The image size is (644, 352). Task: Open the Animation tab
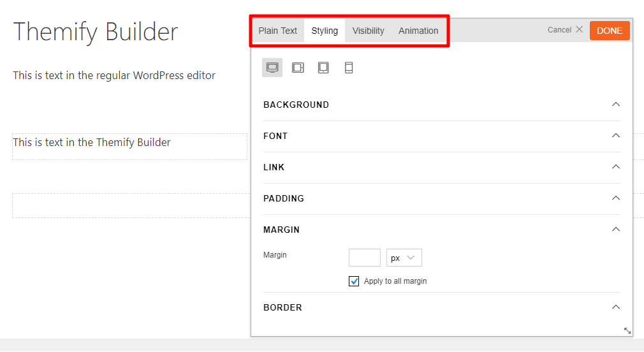418,31
